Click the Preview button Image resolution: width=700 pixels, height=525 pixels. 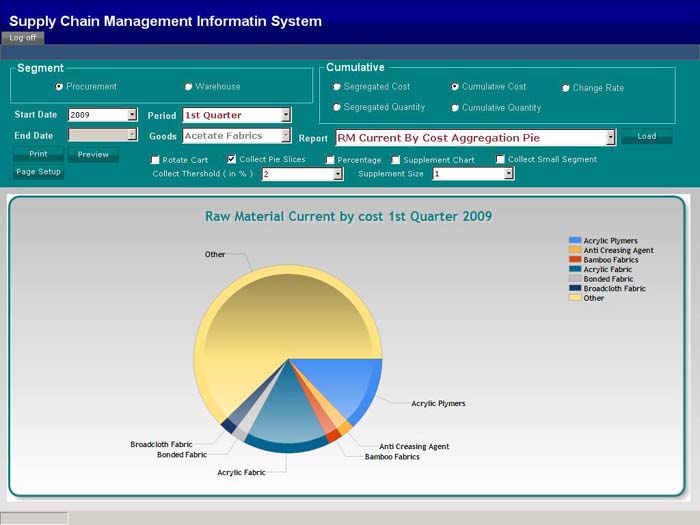point(93,154)
